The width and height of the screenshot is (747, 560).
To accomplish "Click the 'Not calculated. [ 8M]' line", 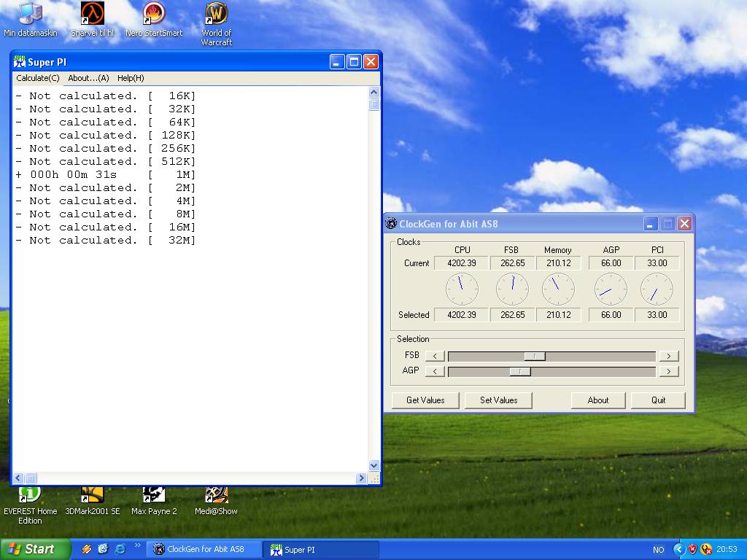I will pos(106,214).
